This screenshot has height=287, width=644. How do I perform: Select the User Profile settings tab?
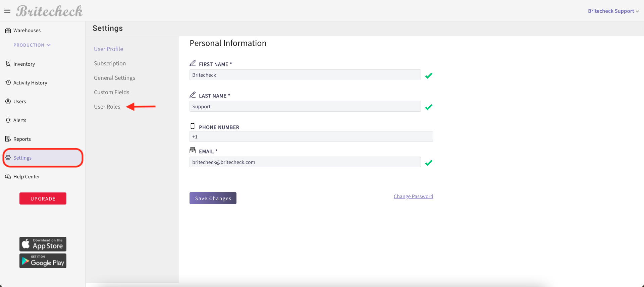[108, 49]
